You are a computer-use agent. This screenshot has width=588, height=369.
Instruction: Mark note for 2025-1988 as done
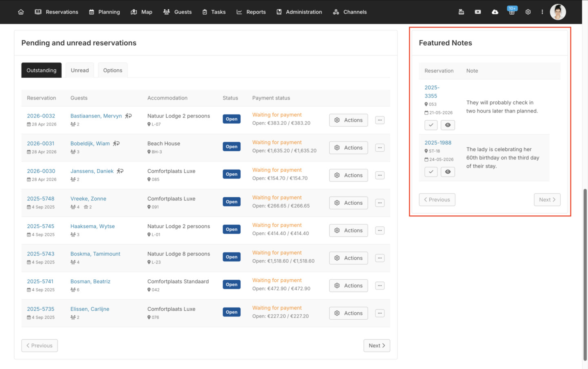431,172
